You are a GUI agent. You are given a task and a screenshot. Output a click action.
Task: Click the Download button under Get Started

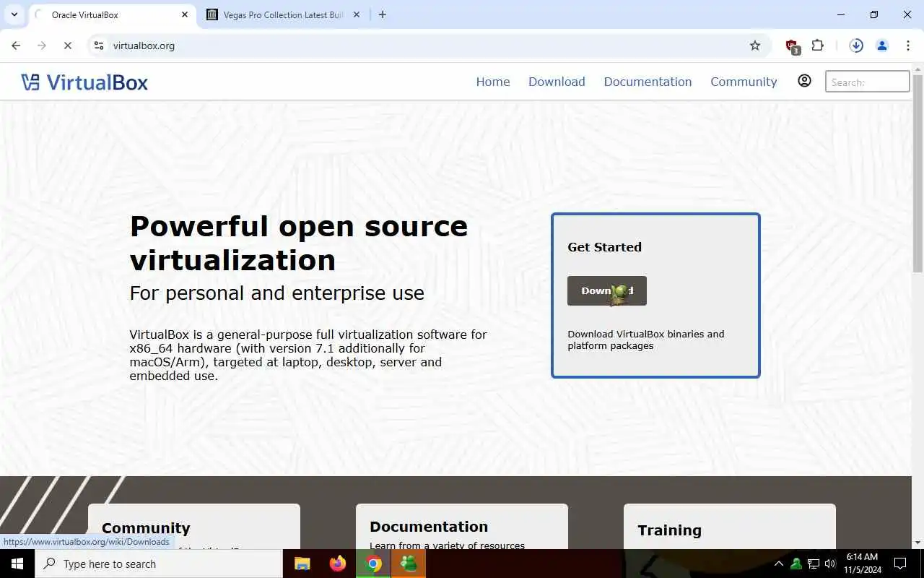[607, 290]
